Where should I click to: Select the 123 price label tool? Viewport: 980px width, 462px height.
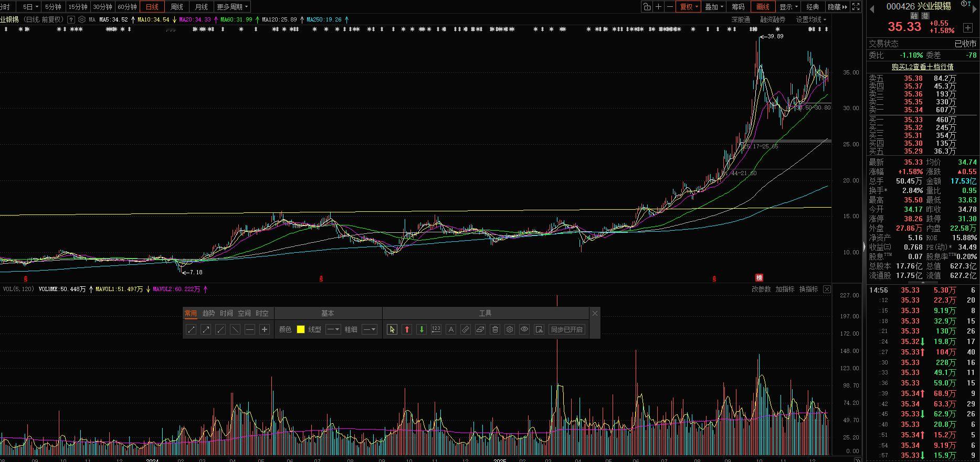436,329
